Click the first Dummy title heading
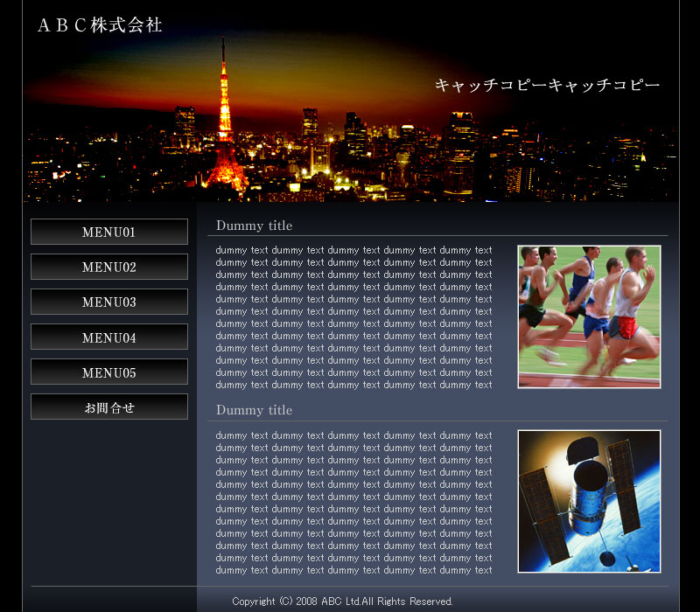Screen dimensions: 700x612 (254, 226)
